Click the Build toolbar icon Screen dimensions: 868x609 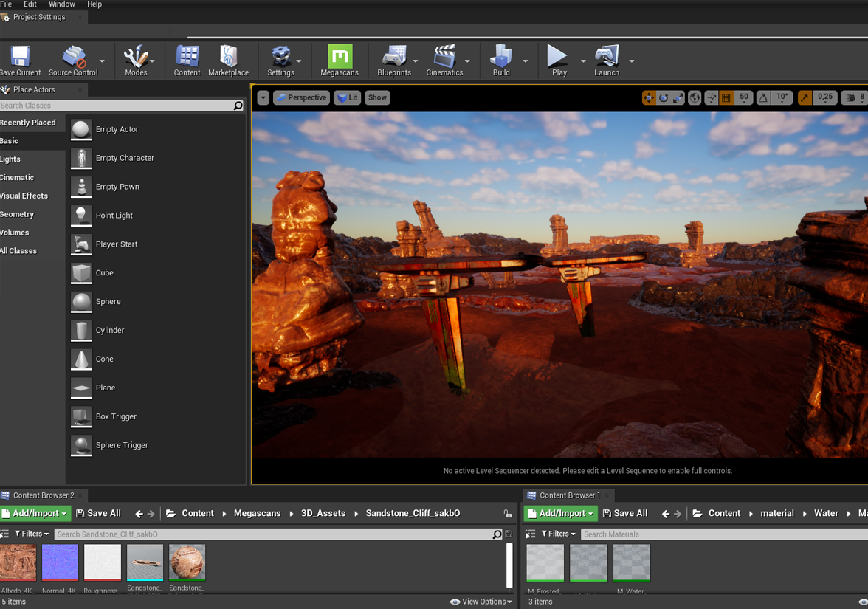pos(501,61)
